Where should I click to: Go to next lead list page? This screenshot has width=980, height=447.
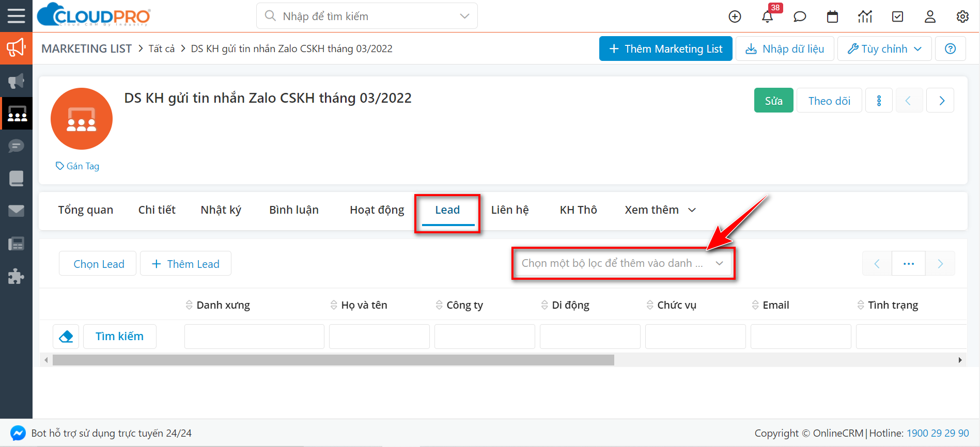click(x=940, y=264)
